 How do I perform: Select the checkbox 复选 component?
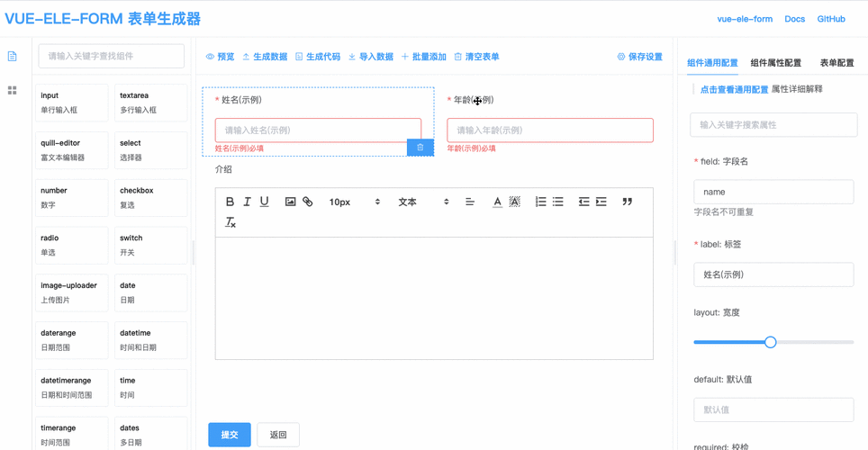[150, 198]
